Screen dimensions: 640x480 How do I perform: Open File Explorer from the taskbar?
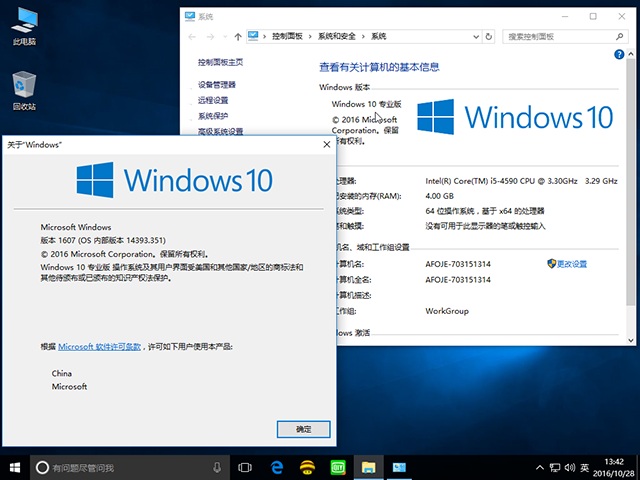pyautogui.click(x=368, y=467)
